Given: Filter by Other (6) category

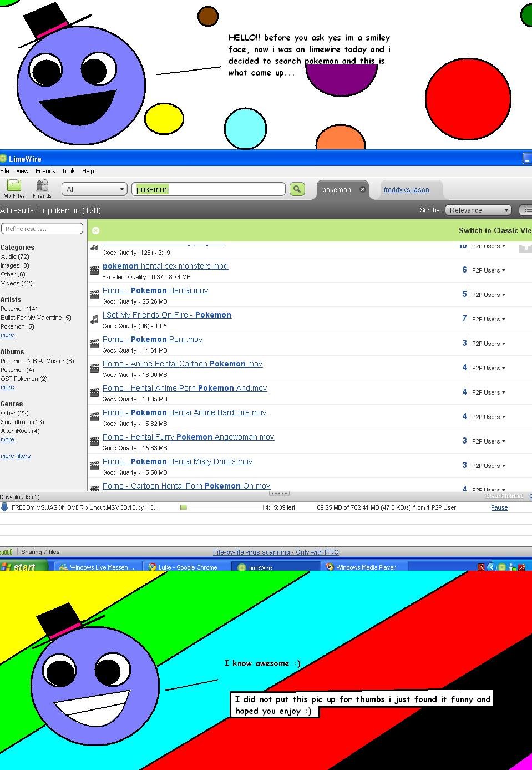Looking at the screenshot, I should 13,274.
